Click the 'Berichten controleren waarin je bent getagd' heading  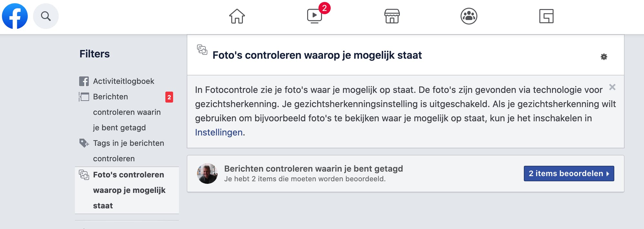(x=313, y=169)
